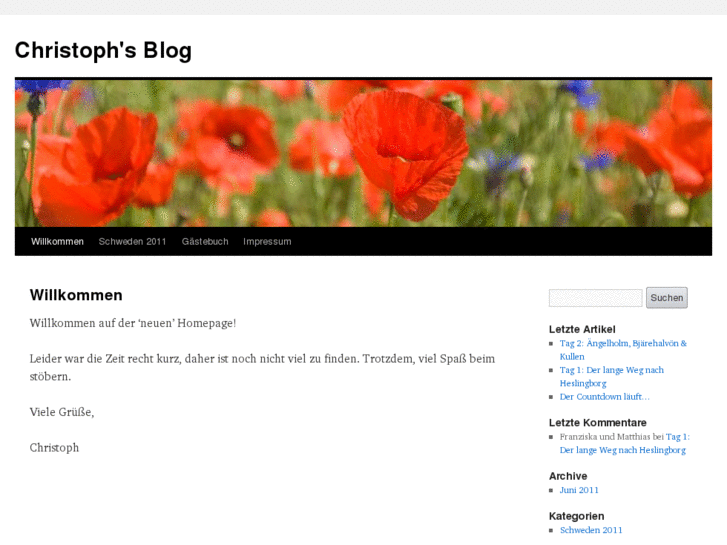Go to the Gästebuch page
Viewport: 727px width, 545px height.
click(205, 242)
